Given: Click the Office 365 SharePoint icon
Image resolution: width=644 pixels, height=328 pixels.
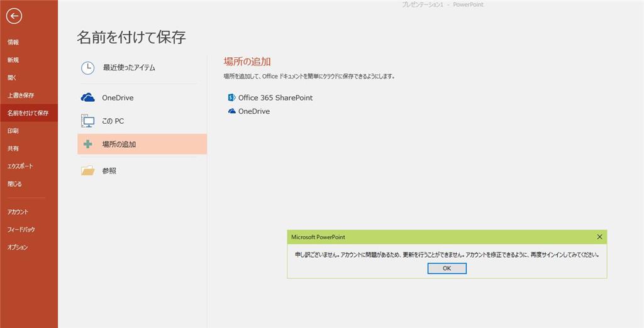Looking at the screenshot, I should coord(231,97).
